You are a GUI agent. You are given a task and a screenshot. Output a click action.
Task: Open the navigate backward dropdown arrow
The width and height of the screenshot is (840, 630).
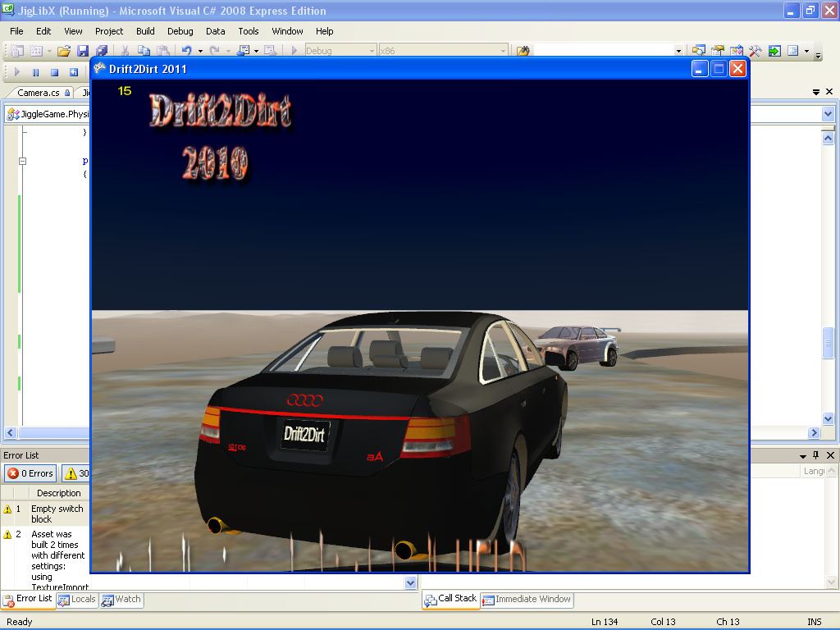(x=256, y=51)
